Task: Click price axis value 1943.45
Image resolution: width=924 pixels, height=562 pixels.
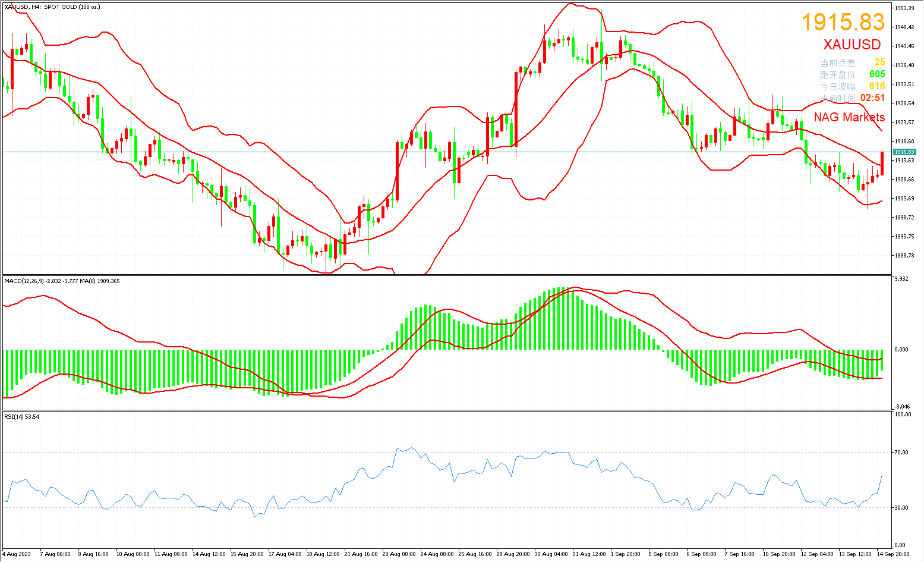Action: (904, 46)
